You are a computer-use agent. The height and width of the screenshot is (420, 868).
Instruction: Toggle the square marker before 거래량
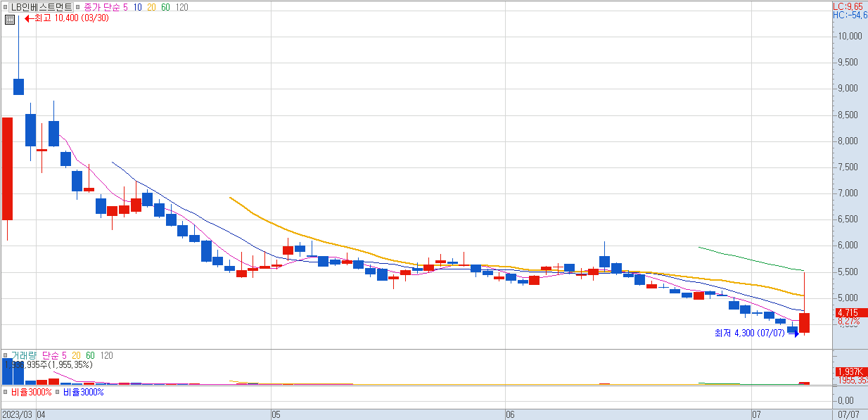[6, 356]
